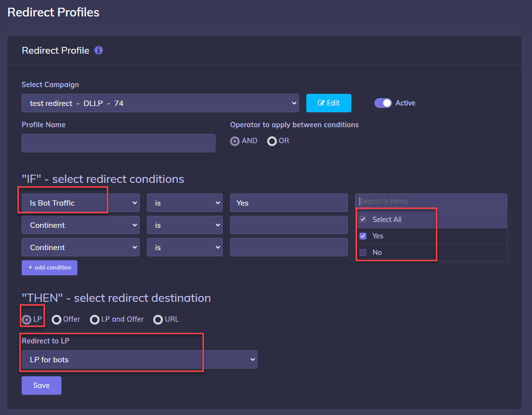This screenshot has width=532, height=415.
Task: Check the Select All checkbox
Action: (363, 220)
